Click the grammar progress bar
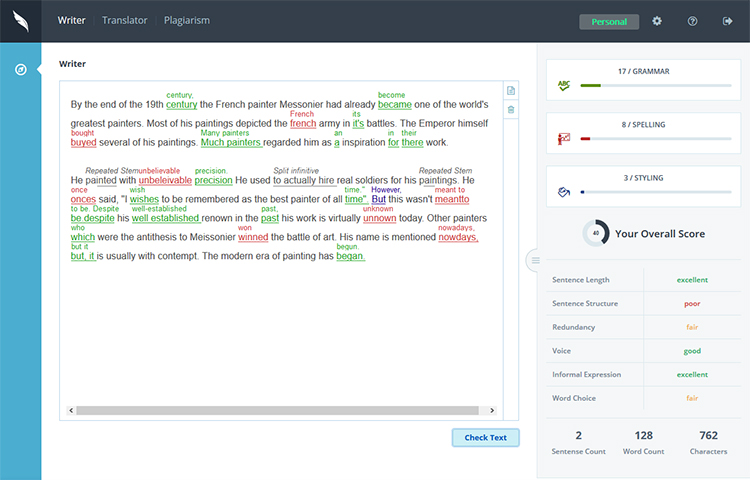This screenshot has width=750, height=480. click(x=655, y=86)
